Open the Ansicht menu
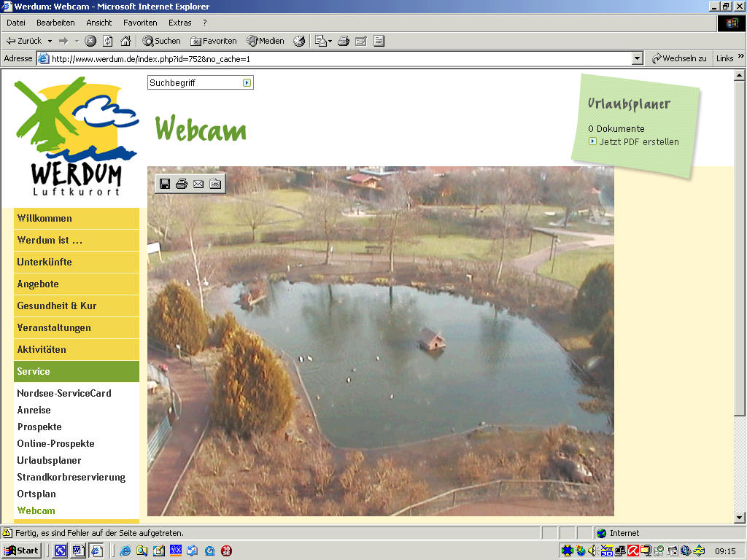 [x=98, y=23]
